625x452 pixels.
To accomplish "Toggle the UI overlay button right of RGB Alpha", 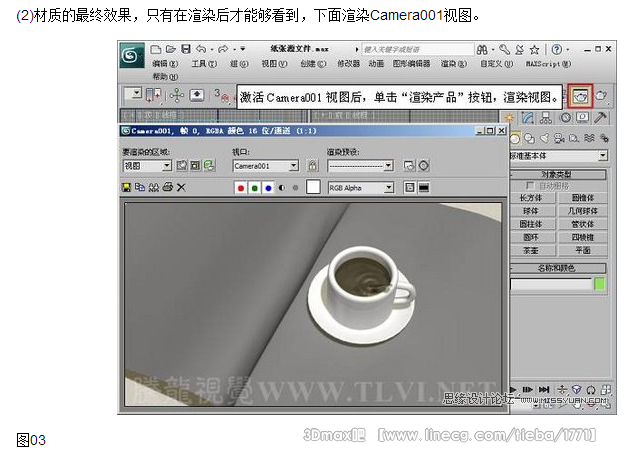I will point(410,187).
